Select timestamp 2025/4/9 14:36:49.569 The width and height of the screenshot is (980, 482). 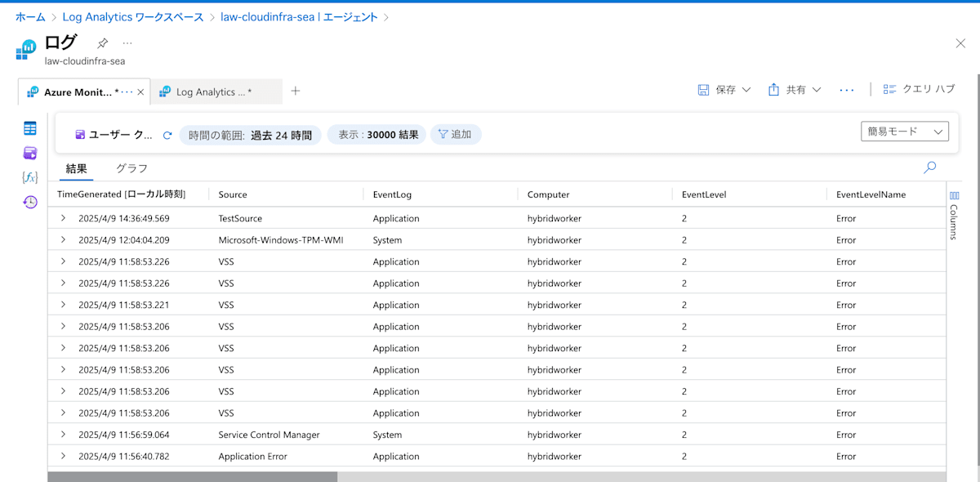tap(124, 218)
